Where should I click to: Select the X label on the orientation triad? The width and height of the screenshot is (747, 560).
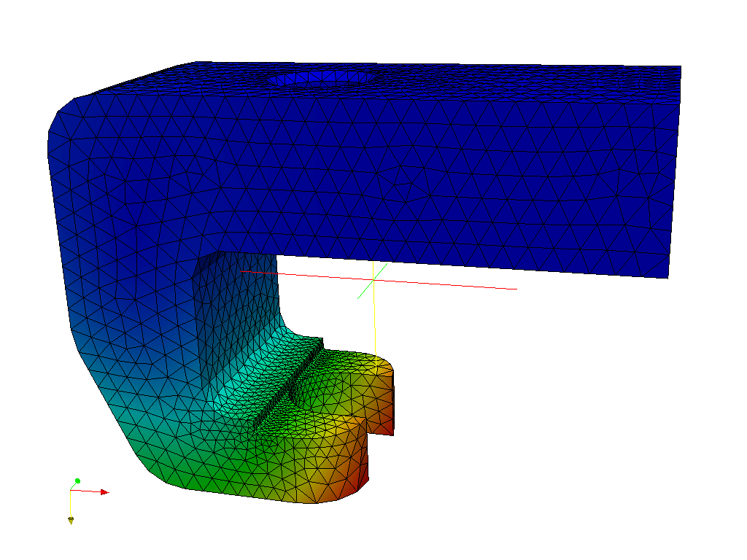pos(105,487)
